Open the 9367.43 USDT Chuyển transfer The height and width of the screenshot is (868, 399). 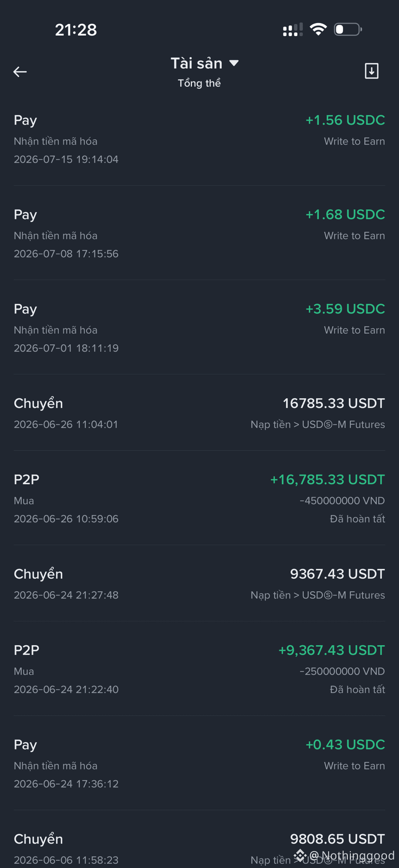click(x=199, y=583)
